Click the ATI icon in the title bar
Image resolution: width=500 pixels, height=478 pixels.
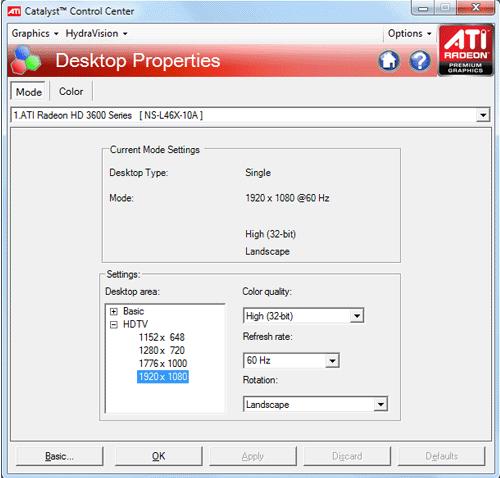(14, 11)
